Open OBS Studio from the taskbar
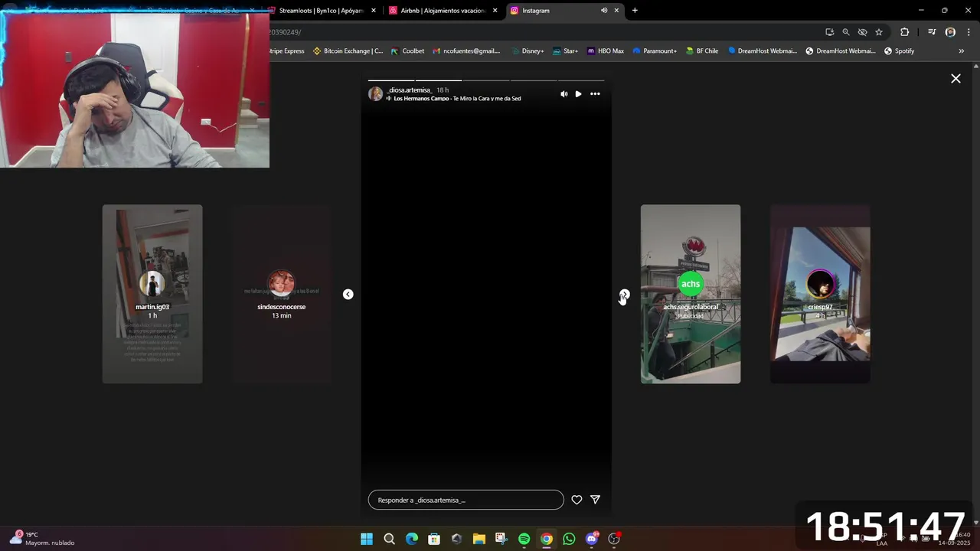This screenshot has height=551, width=980. tap(614, 539)
